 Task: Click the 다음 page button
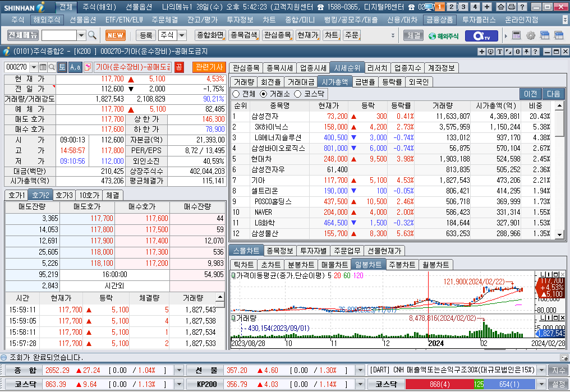(x=554, y=94)
